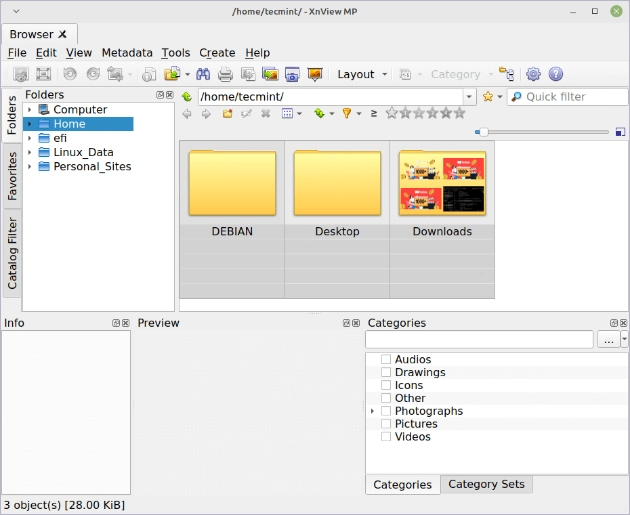Close the Browser tab
Viewport: 630px width, 515px height.
(62, 34)
